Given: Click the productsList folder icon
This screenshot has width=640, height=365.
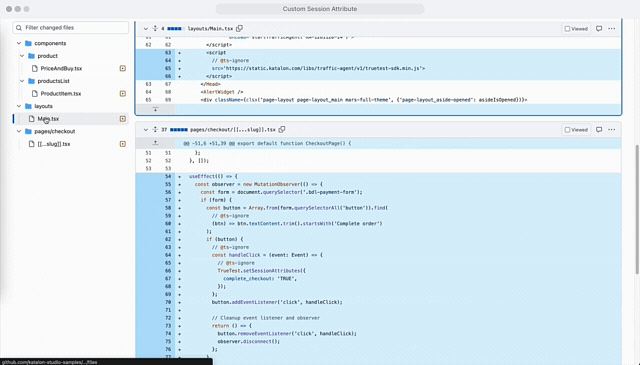Looking at the screenshot, I should click(x=31, y=81).
